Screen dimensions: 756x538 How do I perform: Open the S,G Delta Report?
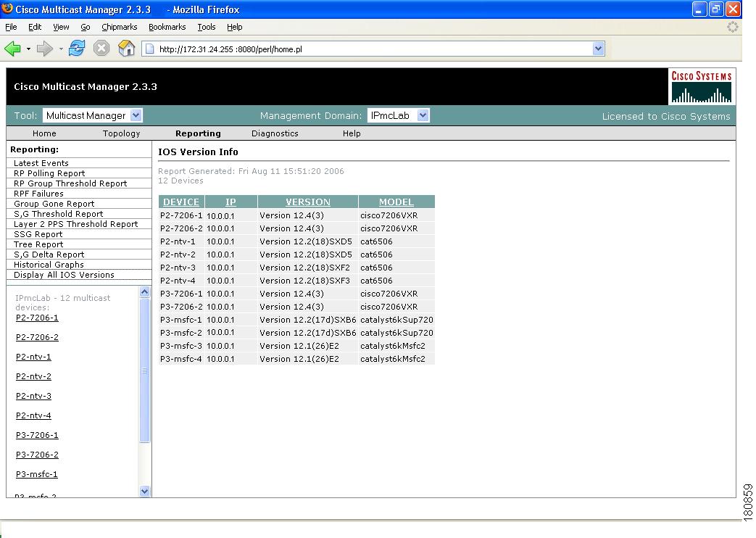tap(49, 254)
